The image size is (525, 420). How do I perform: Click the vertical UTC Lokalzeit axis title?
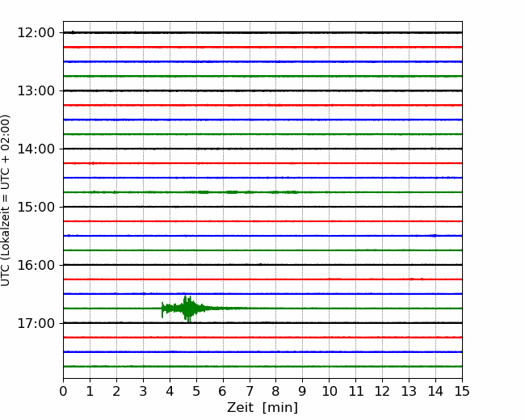pos(6,200)
